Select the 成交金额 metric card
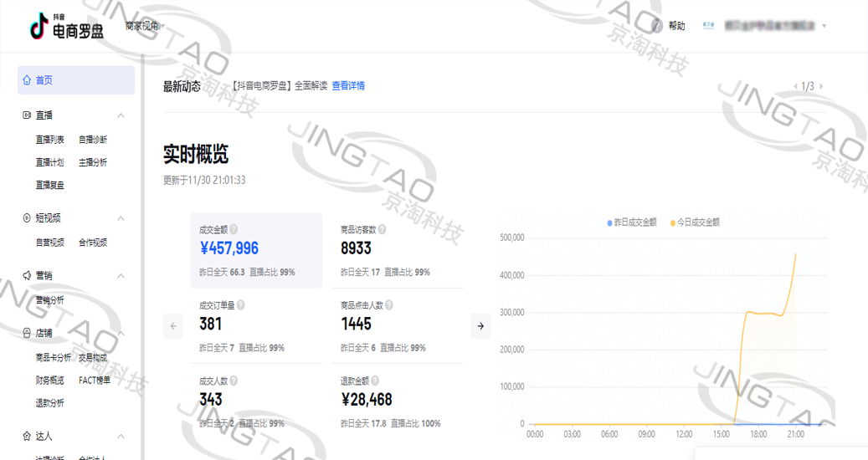Screen dimensions: 868x460 (255, 249)
